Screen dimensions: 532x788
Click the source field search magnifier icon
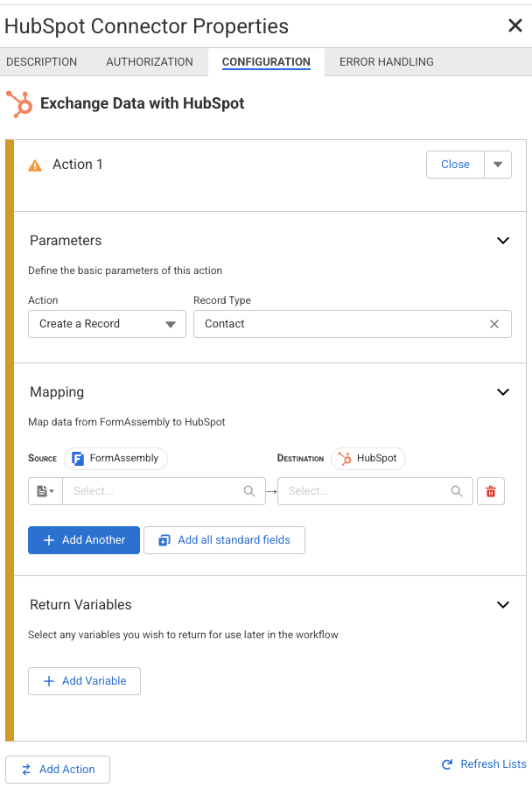pos(249,491)
